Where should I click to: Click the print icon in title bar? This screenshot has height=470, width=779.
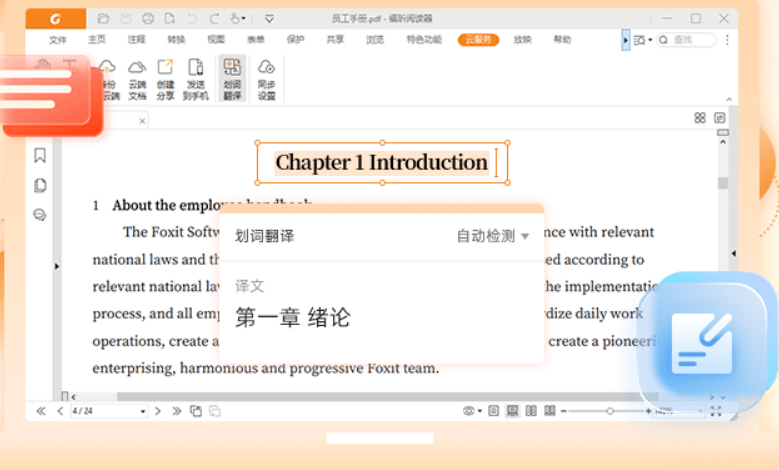coord(148,18)
